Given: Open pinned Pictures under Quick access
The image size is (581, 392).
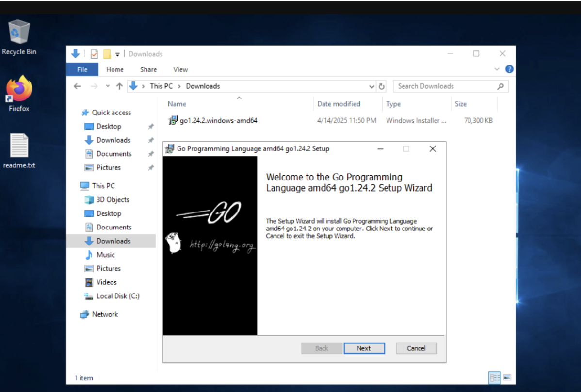Looking at the screenshot, I should [x=108, y=167].
